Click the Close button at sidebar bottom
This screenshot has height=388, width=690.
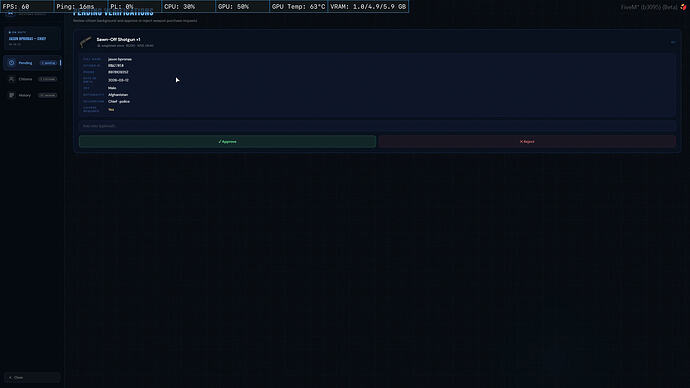click(32, 377)
